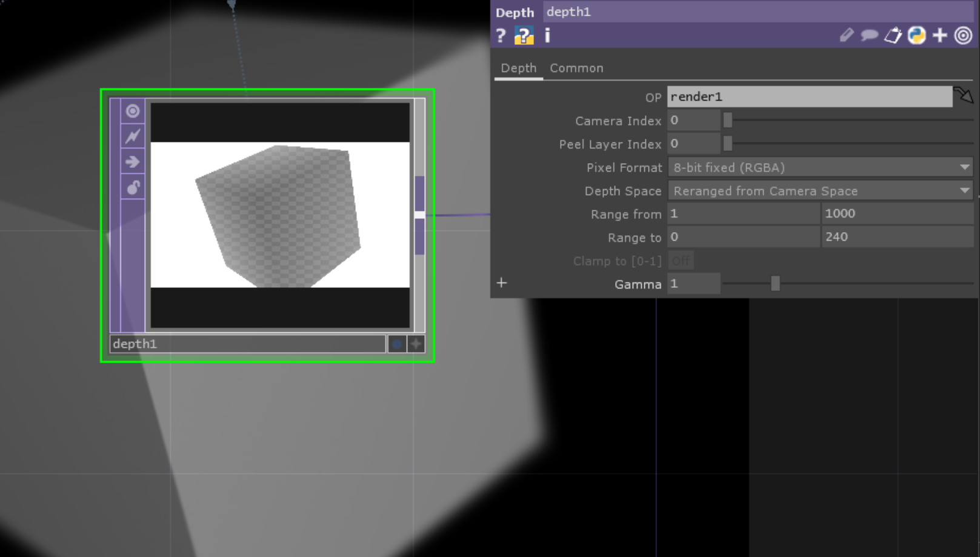This screenshot has height=557, width=980.
Task: Adjust the Peel Layer Index slider handle
Action: tap(728, 144)
